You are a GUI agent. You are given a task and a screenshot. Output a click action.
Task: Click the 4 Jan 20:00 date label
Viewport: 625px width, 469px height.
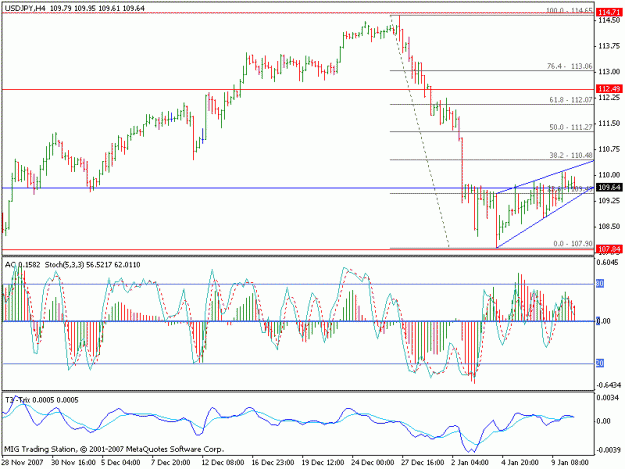click(x=520, y=463)
